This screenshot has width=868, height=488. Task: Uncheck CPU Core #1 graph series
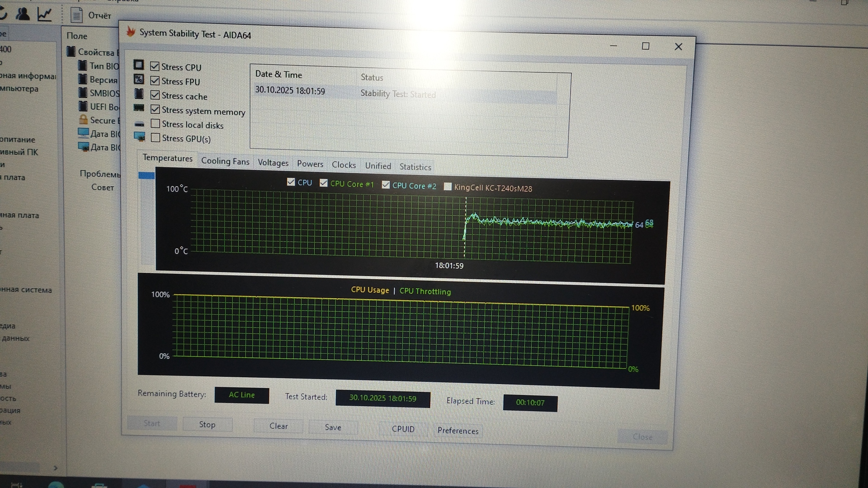[324, 183]
